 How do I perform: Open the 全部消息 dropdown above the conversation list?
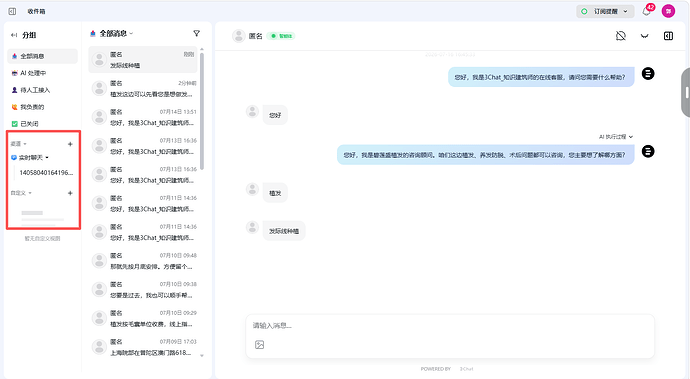pos(112,33)
